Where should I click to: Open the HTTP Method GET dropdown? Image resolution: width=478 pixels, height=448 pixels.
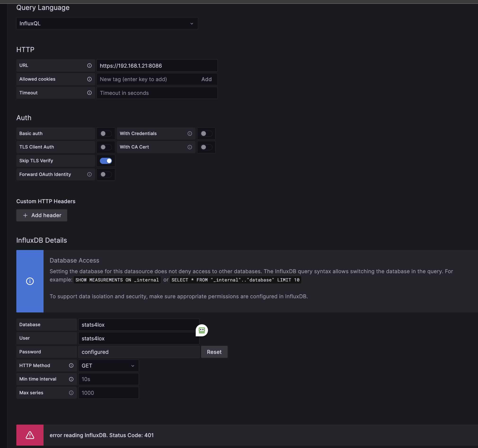tap(108, 365)
